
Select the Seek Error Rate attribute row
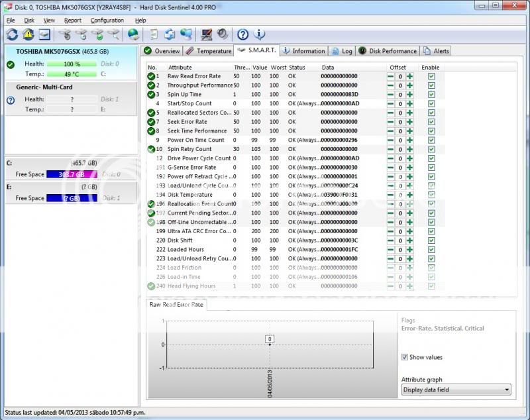(x=187, y=122)
